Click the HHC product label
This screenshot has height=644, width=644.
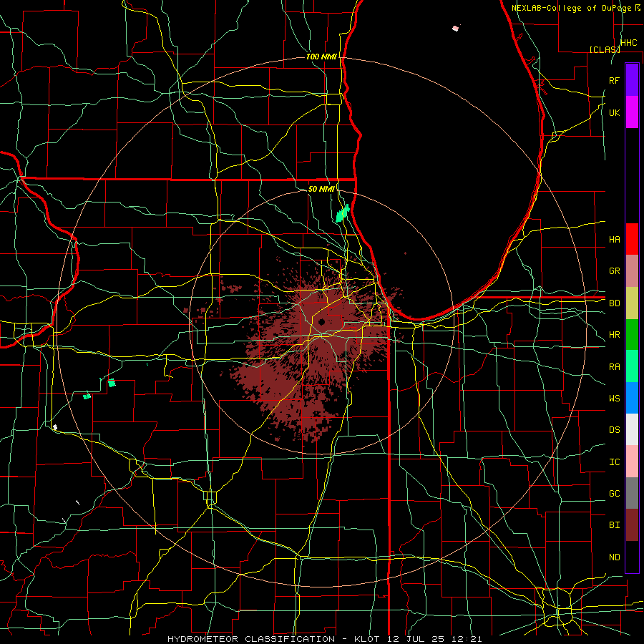coord(629,43)
